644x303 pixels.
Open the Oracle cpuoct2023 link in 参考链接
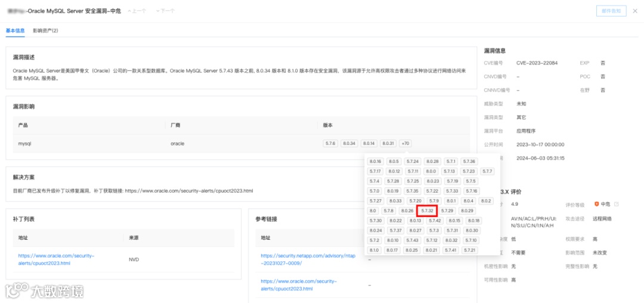coord(299,285)
